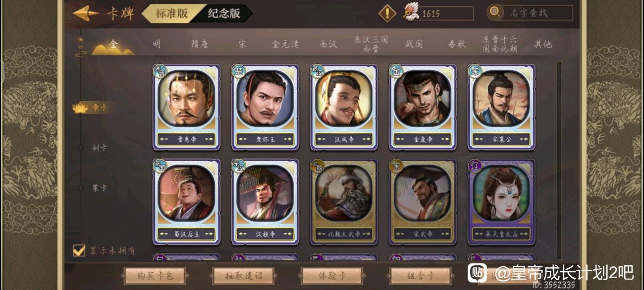Click the 金 badge on 金废帝 card
This screenshot has height=290, width=644.
pos(396,70)
